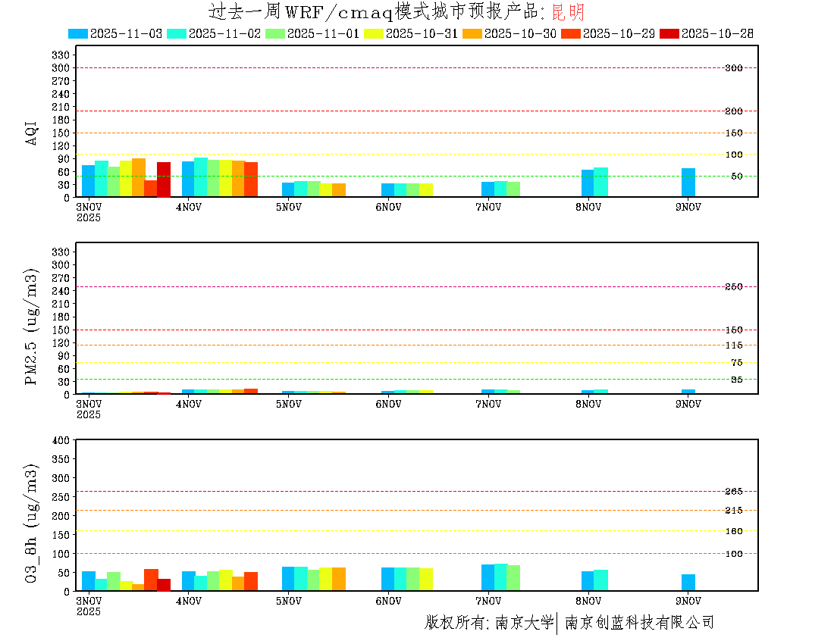Click the 南京大学 copyright text
834x644 pixels.
(524, 623)
